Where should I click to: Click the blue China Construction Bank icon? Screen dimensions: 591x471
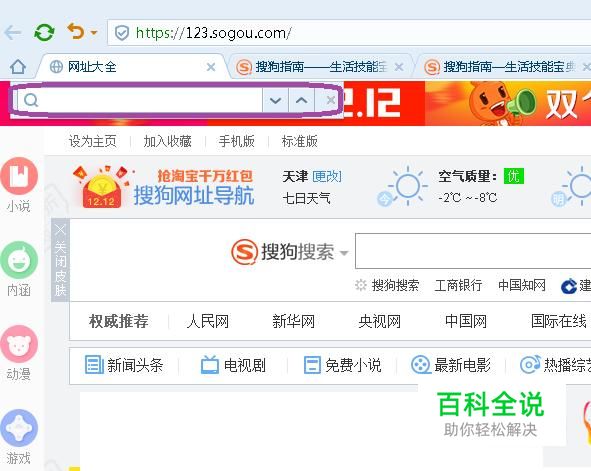point(568,286)
